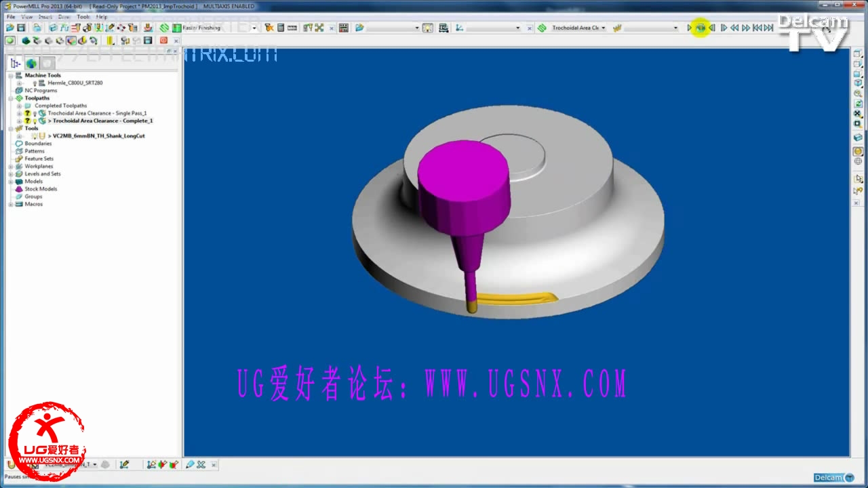Viewport: 868px width, 488px height.
Task: Expand the Levels and Sets node
Action: point(11,174)
